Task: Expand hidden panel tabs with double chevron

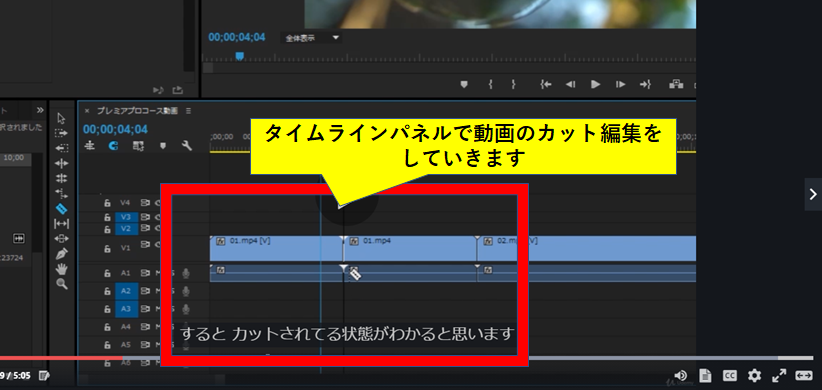Action: tap(40, 110)
